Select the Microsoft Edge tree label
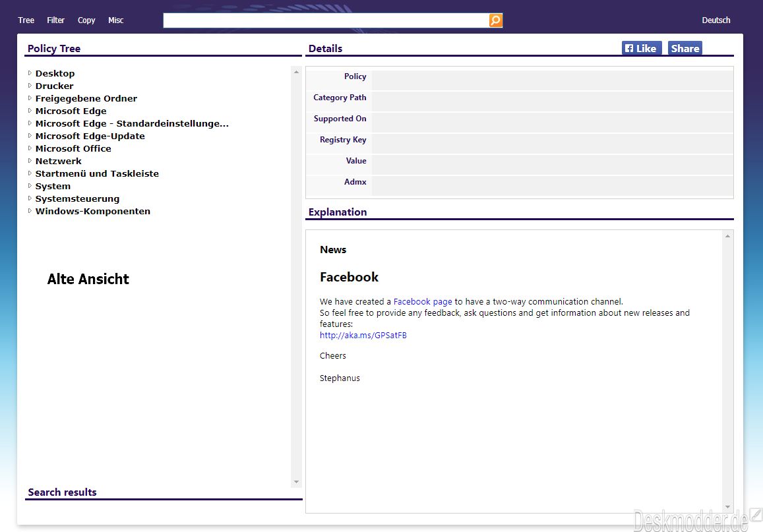The width and height of the screenshot is (763, 532). point(71,111)
